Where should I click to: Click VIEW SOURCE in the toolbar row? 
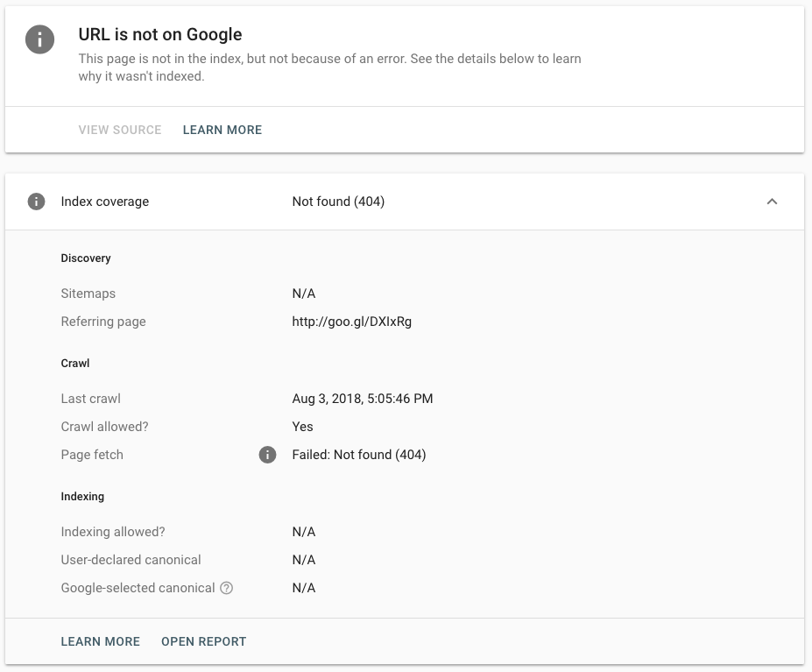119,130
